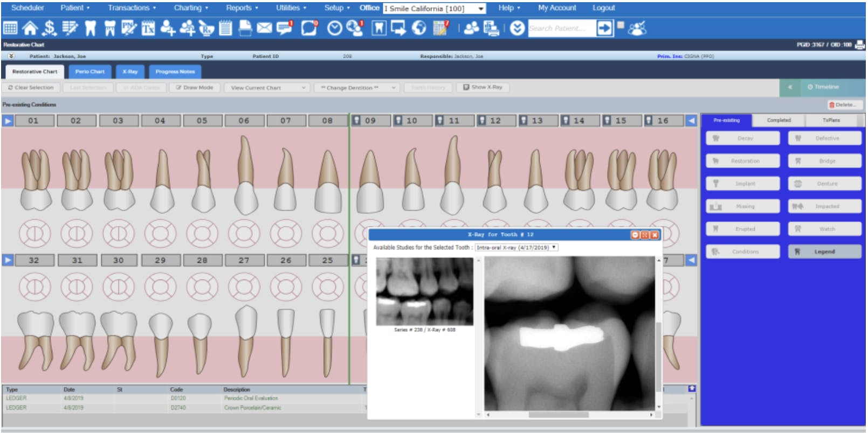
Task: Select the X-ray thumbnail Series 238
Action: tap(424, 291)
